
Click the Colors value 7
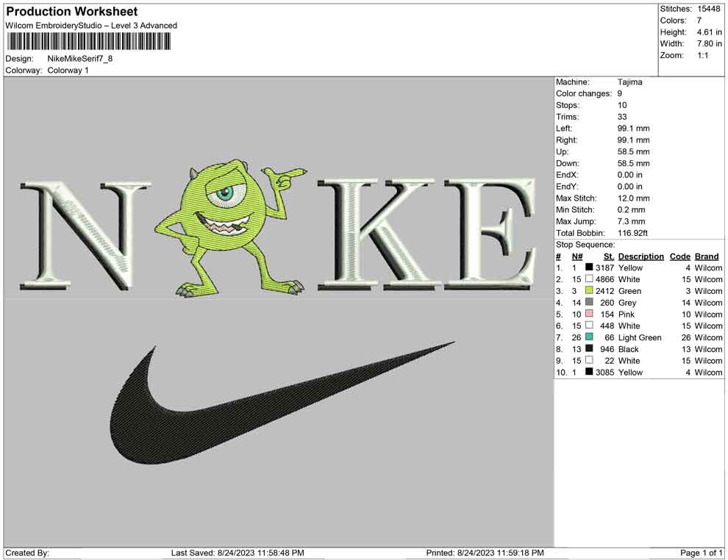(x=699, y=21)
